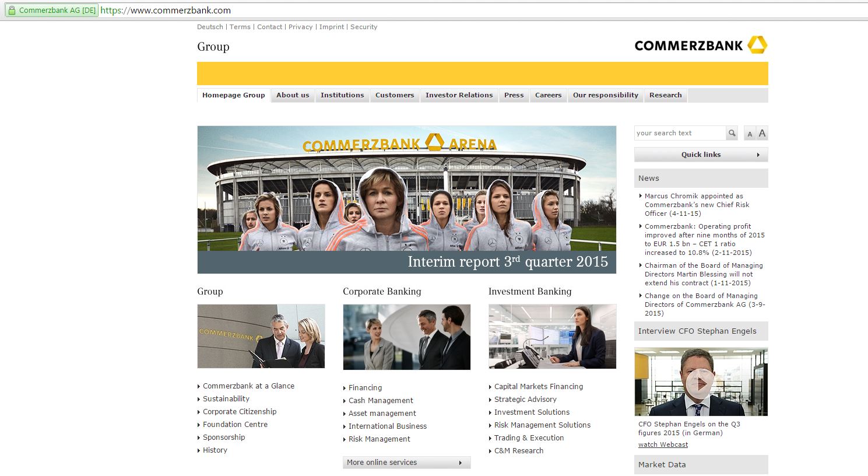Click the Commerzbank logo in header

[x=701, y=45]
